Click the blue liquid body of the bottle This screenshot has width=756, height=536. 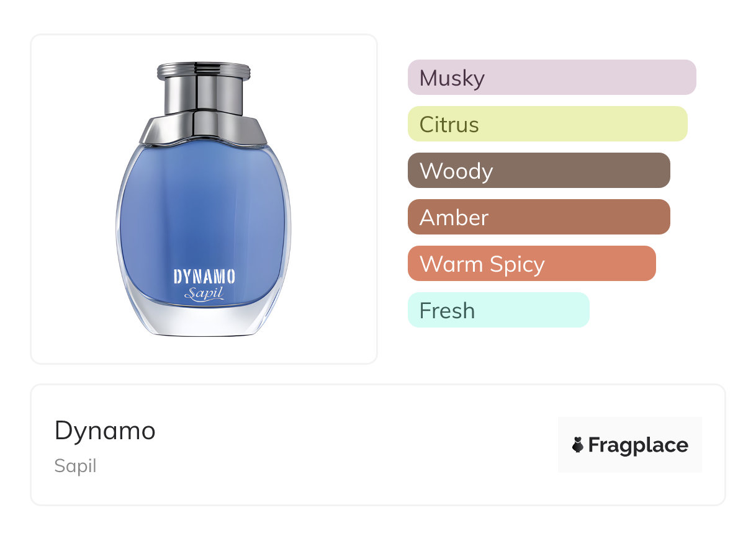pyautogui.click(x=204, y=211)
